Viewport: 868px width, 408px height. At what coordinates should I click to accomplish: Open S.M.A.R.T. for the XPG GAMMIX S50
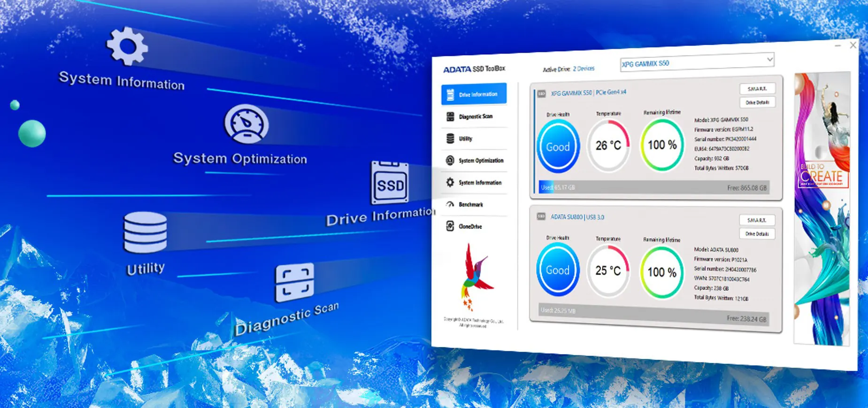coord(757,89)
